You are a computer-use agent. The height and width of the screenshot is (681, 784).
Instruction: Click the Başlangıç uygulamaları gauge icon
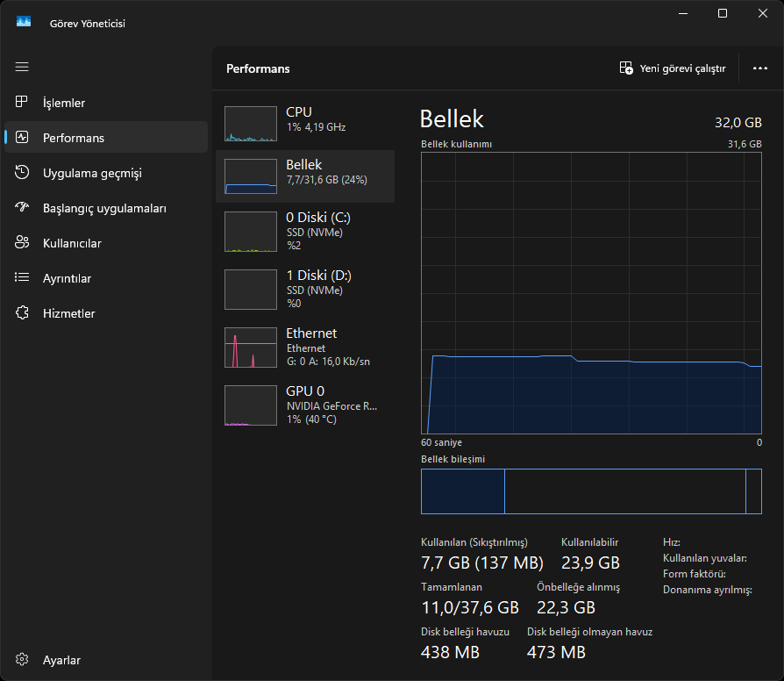22,207
